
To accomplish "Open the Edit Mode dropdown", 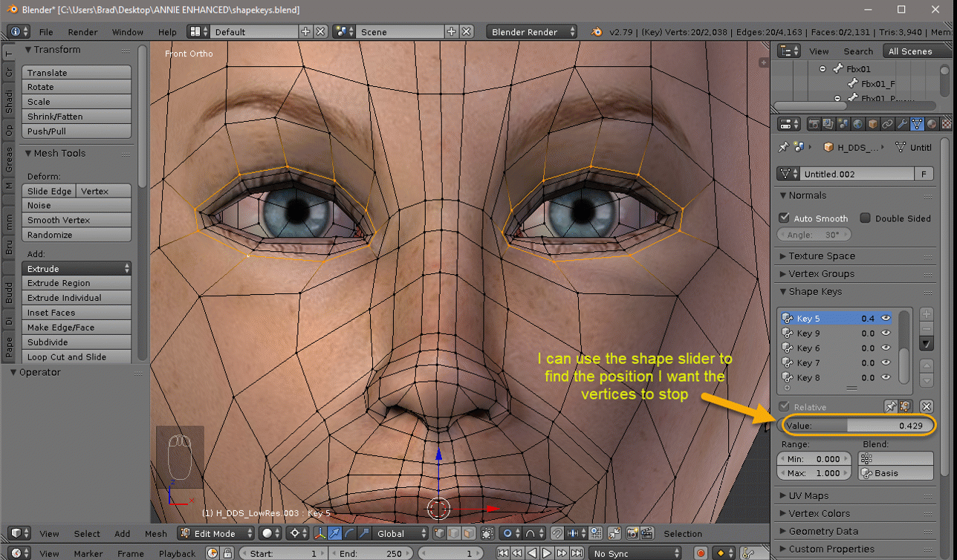I will pos(215,533).
